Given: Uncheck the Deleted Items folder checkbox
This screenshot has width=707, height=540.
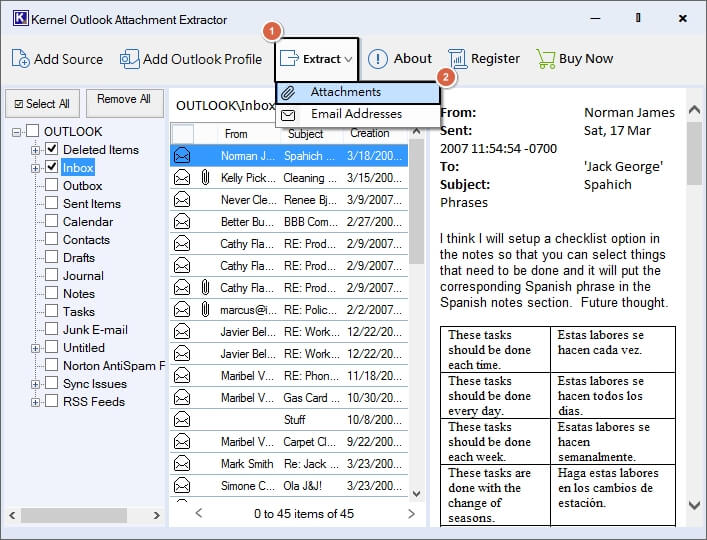Looking at the screenshot, I should 52,149.
